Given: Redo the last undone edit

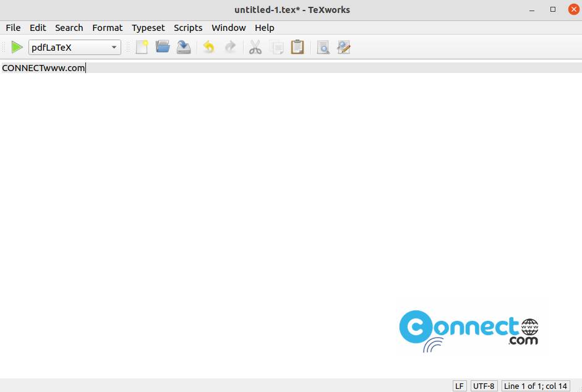Looking at the screenshot, I should click(230, 47).
